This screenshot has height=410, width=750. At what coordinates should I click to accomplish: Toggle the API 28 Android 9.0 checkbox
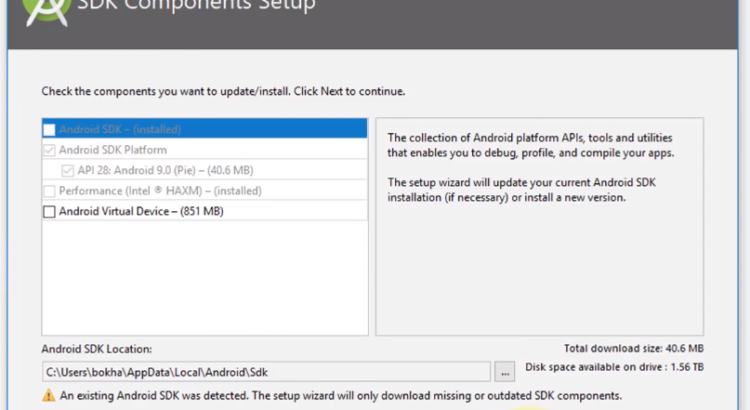pyautogui.click(x=68, y=170)
